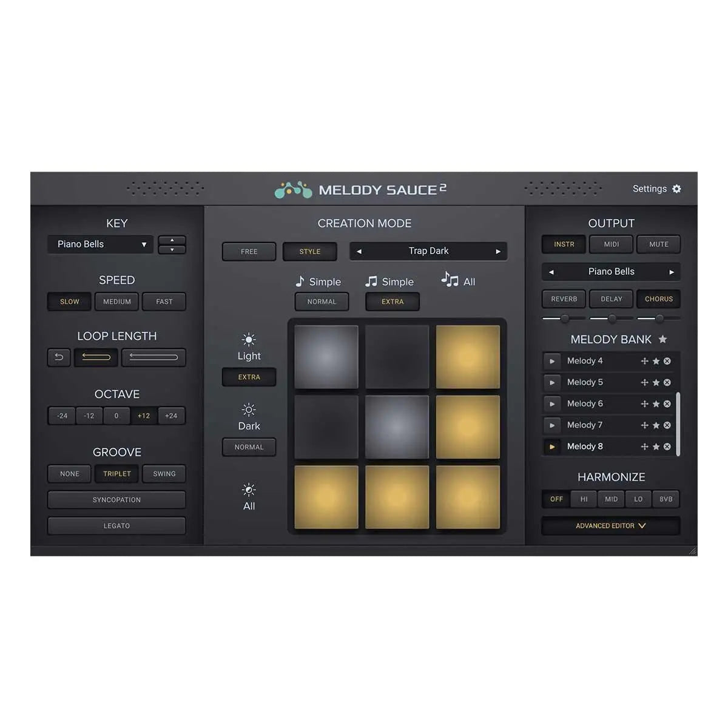The image size is (728, 728).
Task: Favorite Melody 6 with its star icon
Action: pos(656,403)
